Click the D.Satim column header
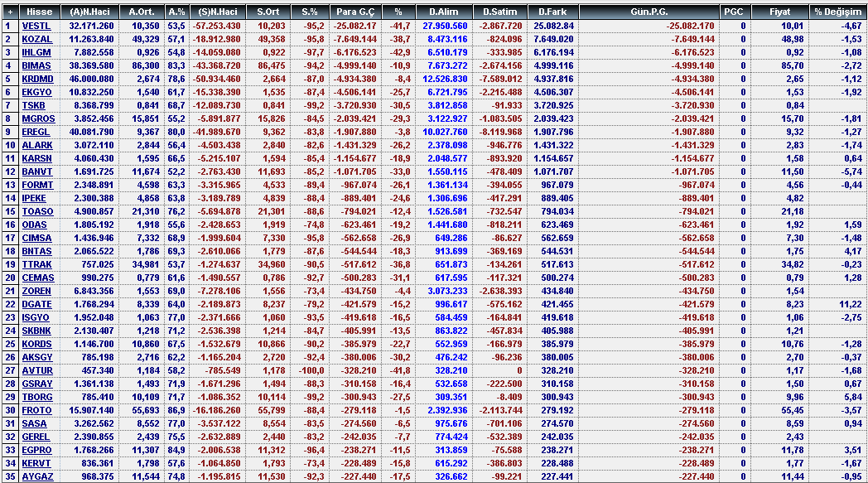Screen dimensions: 868x483 (498, 12)
